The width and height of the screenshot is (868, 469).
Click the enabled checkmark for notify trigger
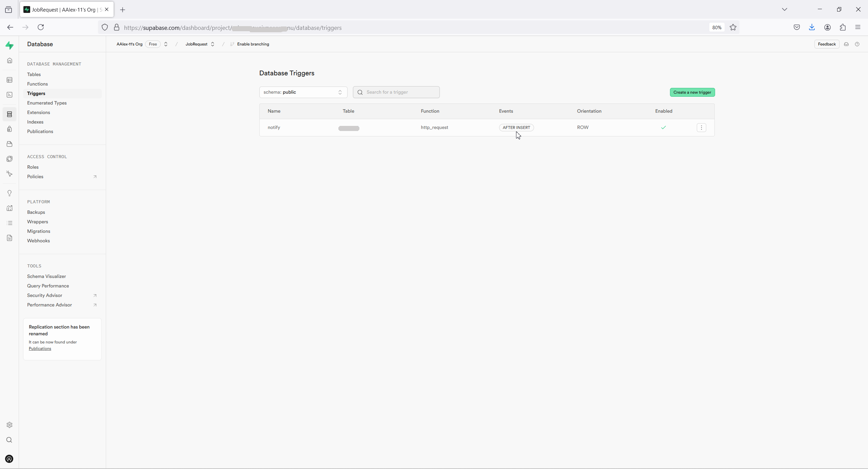664,128
